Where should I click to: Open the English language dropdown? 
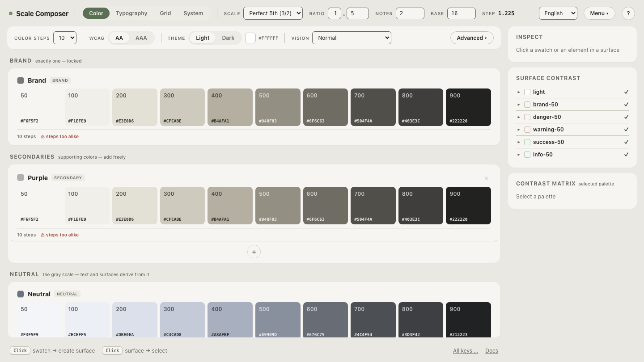click(x=558, y=13)
